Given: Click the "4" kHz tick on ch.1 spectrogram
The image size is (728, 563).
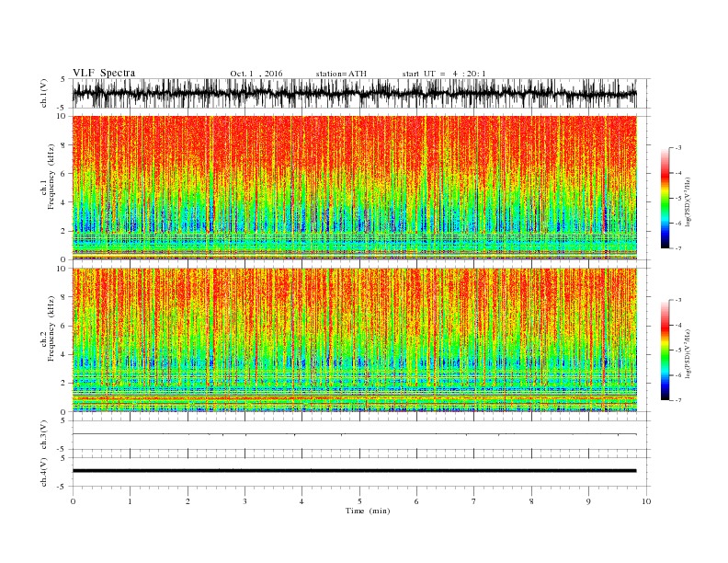Looking at the screenshot, I should click(x=64, y=202).
